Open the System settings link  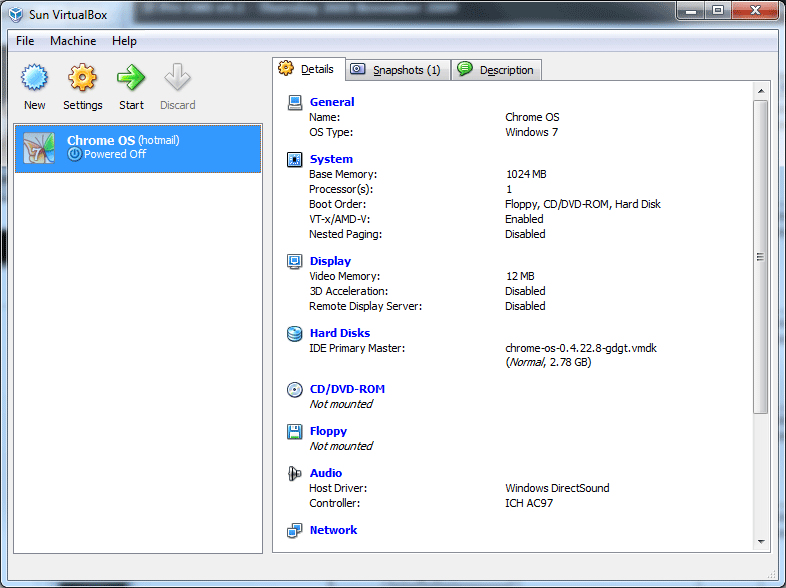[331, 159]
